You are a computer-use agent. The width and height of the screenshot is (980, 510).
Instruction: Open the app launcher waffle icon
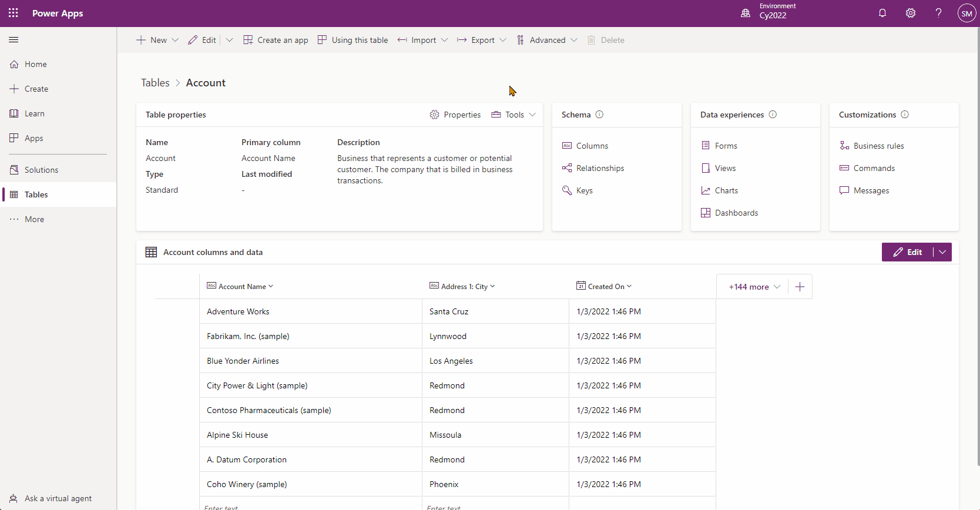tap(14, 13)
